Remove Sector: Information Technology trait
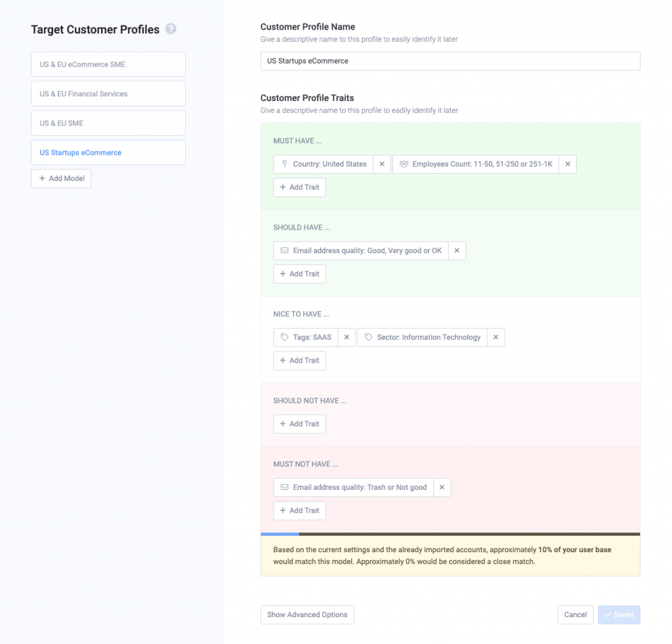Image resolution: width=672 pixels, height=644 pixels. (x=496, y=337)
